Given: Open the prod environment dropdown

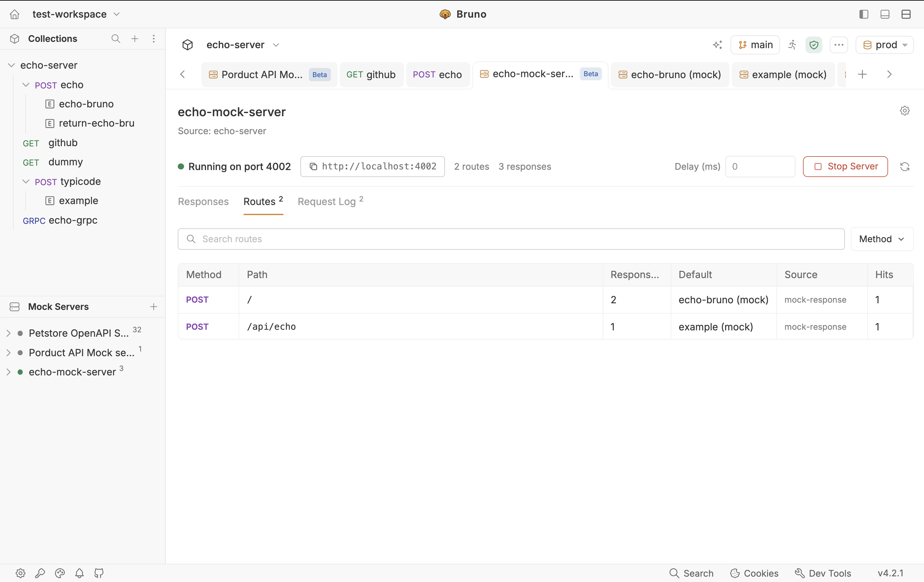Looking at the screenshot, I should click(885, 45).
